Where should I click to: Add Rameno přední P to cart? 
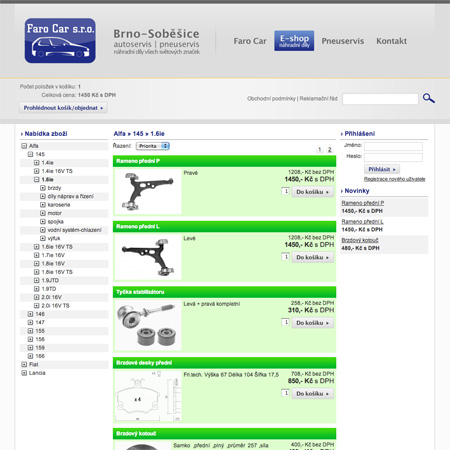point(312,192)
